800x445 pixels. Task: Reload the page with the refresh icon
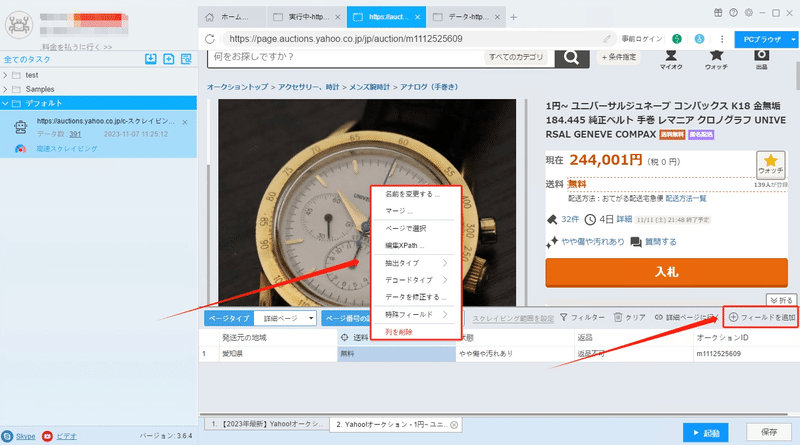click(210, 39)
